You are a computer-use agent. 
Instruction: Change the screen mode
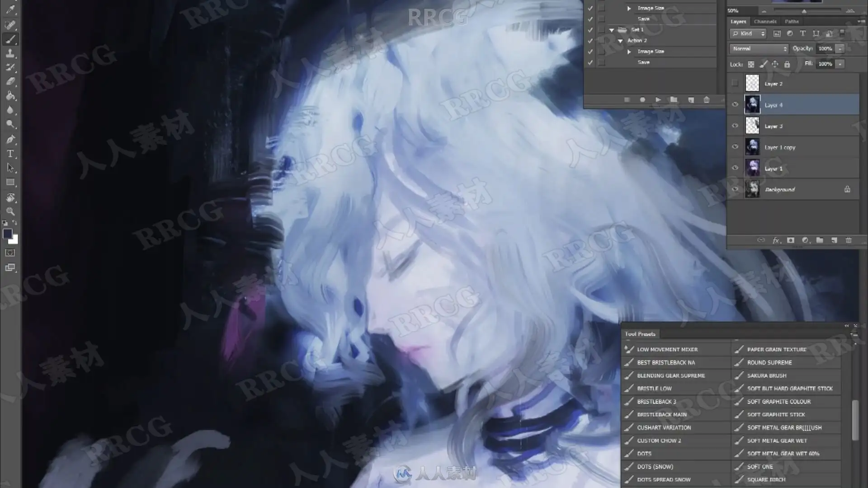[10, 267]
